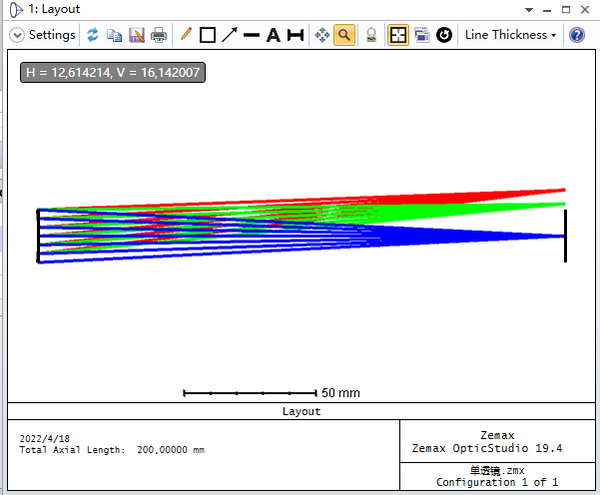Click the blue ray focus at the image plane

(562, 236)
